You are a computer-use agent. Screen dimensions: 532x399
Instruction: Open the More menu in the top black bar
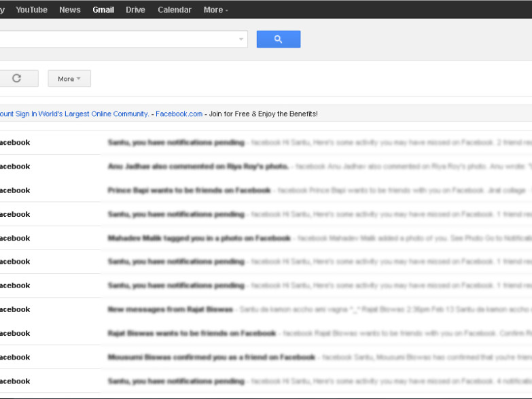215,10
